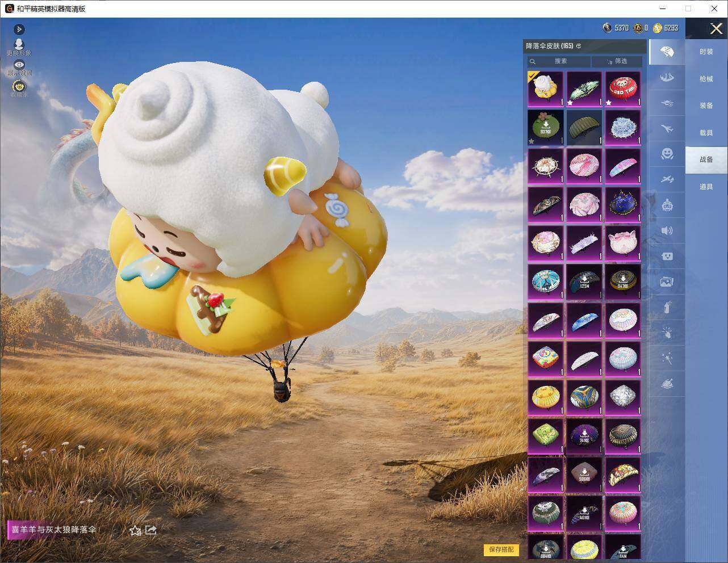
Task: Download the green flower parachute skin
Action: coord(546,128)
